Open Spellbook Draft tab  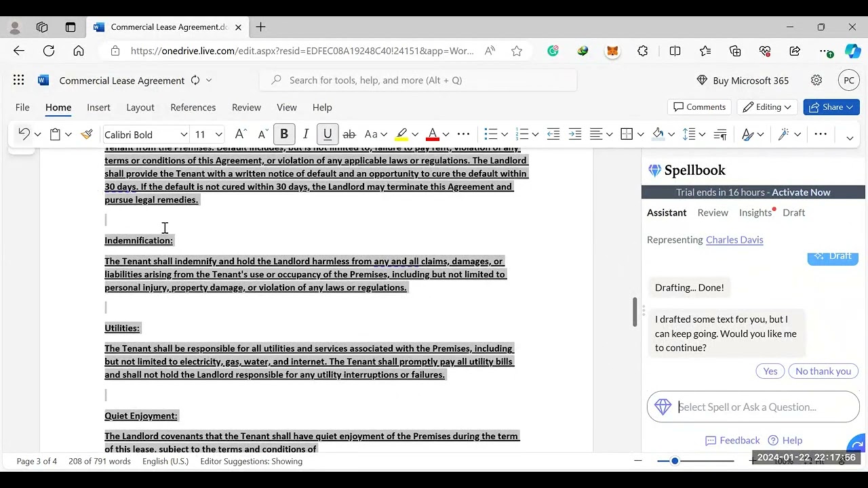793,213
